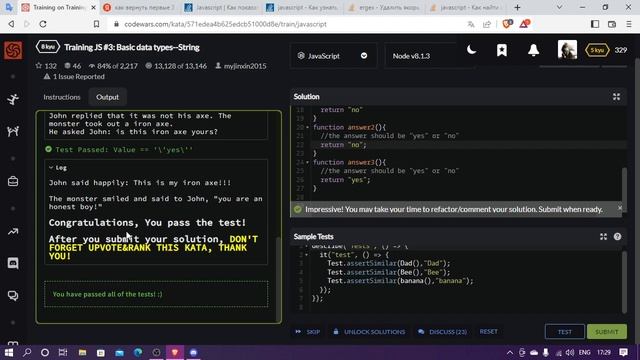Image resolution: width=640 pixels, height=360 pixels.
Task: Open taskbar search
Action: 27,352
